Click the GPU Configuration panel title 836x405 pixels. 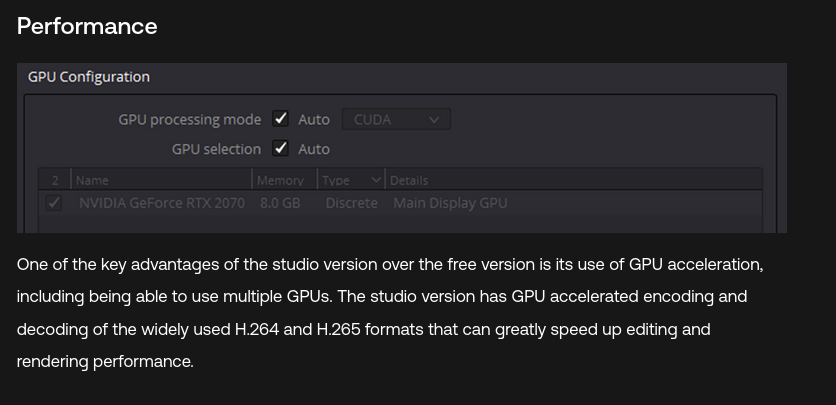[x=89, y=77]
